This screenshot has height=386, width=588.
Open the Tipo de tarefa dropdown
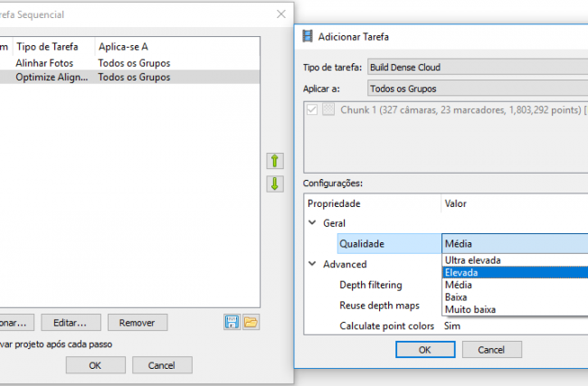(478, 68)
